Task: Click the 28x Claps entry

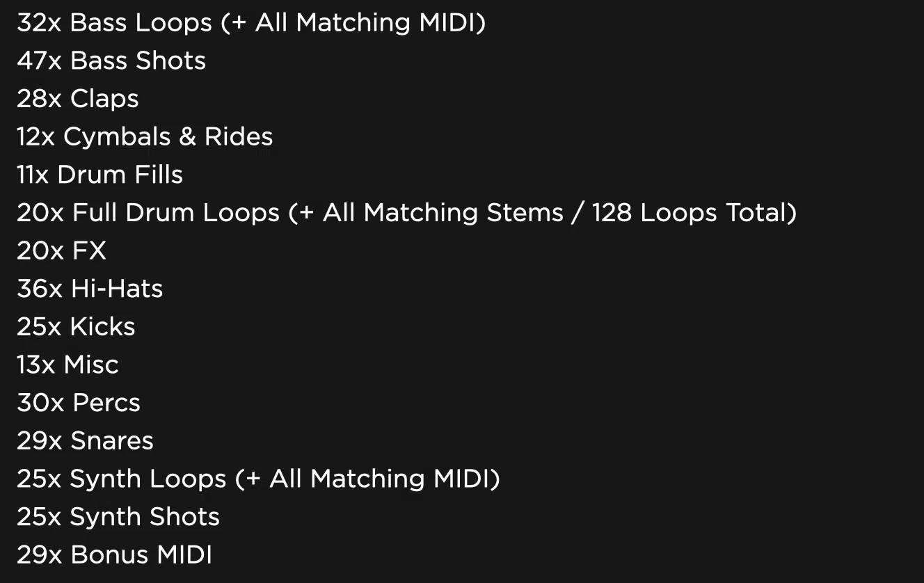Action: click(78, 99)
